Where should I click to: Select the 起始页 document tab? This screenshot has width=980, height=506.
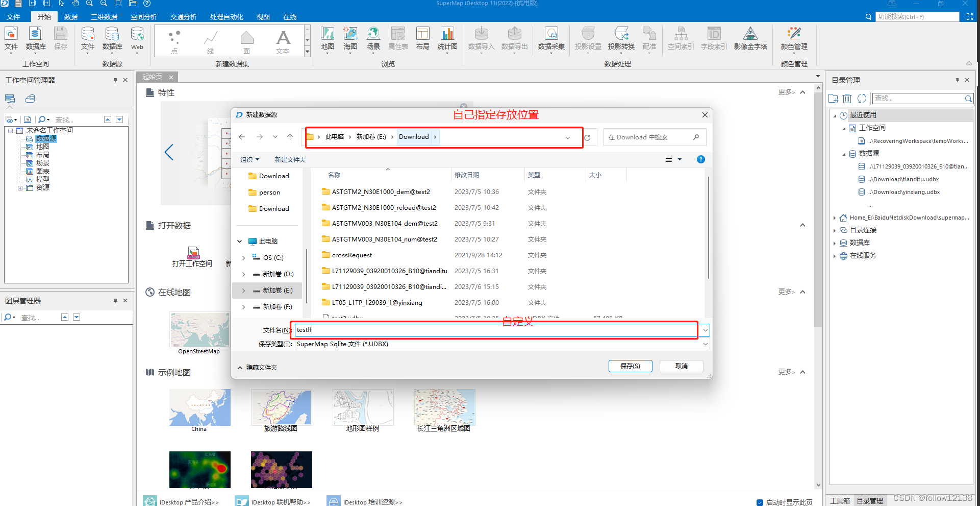[x=152, y=77]
